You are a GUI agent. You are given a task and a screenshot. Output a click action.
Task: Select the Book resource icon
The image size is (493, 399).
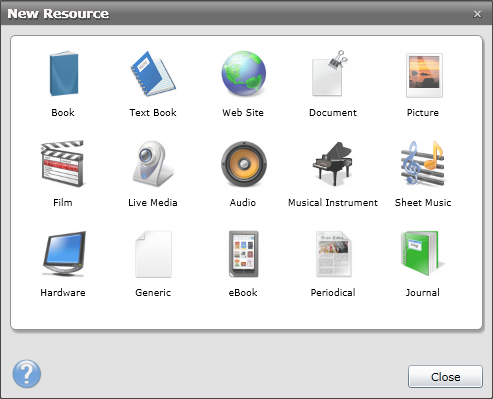coord(63,74)
